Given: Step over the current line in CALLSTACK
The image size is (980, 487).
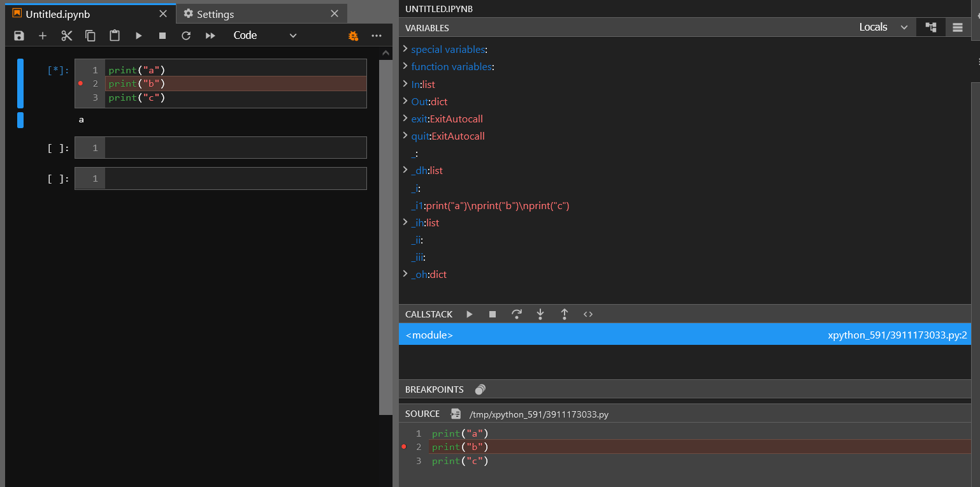Looking at the screenshot, I should [517, 314].
